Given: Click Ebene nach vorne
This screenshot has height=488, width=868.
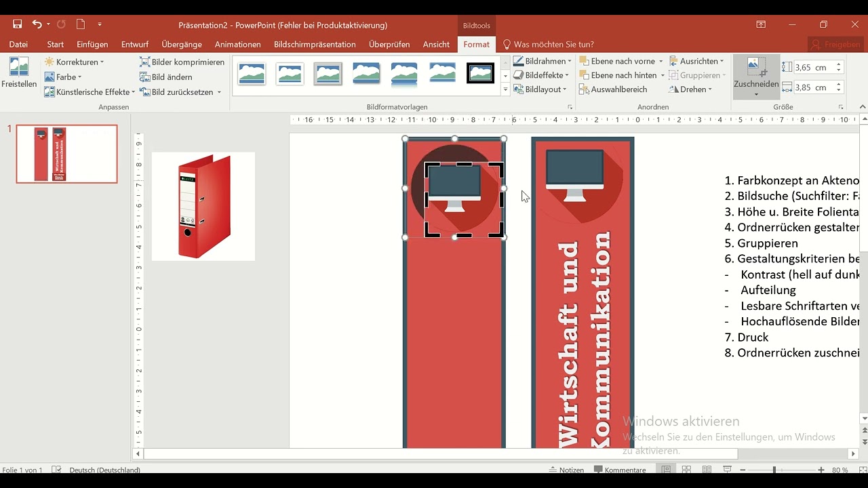Looking at the screenshot, I should click(x=616, y=61).
